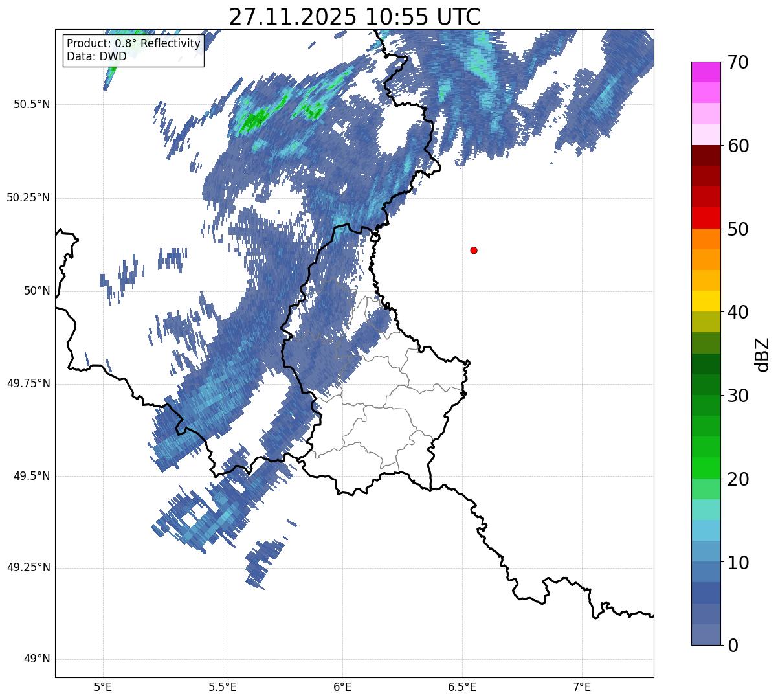The image size is (778, 700).
Task: Click "Product: 0.8° Reflectivity" legend text
Action: (x=134, y=43)
